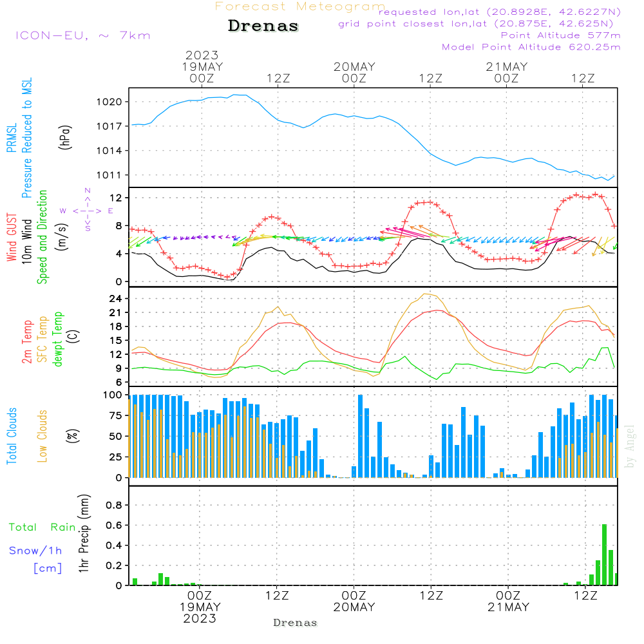Select the "10m Wind" axis label
This screenshot has height=644, width=644.
click(26, 241)
